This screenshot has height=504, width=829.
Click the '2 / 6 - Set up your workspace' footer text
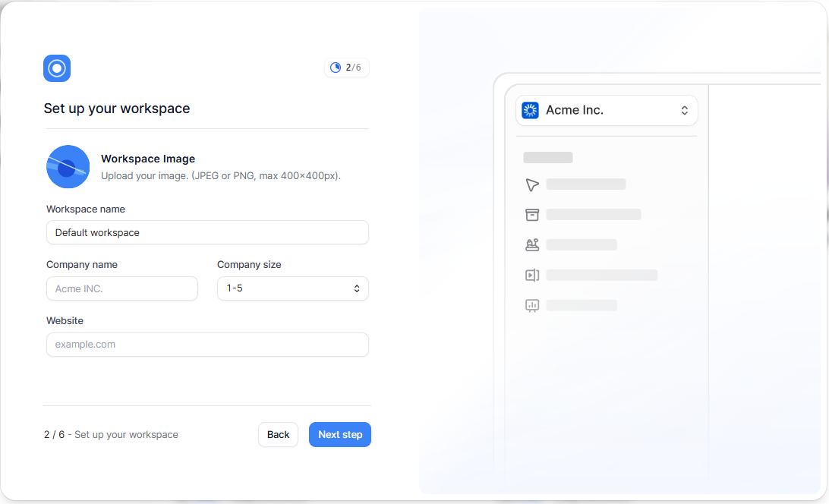(x=111, y=435)
